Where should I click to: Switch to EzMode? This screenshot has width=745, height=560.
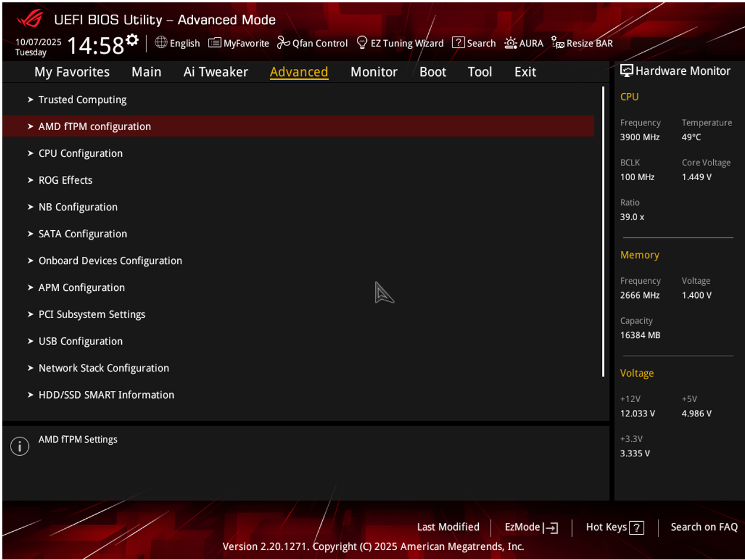point(531,527)
